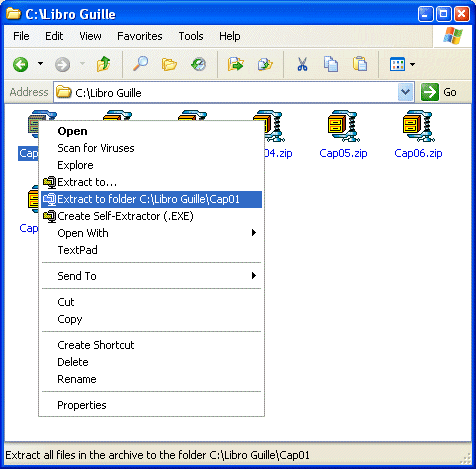Image resolution: width=476 pixels, height=469 pixels.
Task: Click the Cut scissors toolbar icon
Action: point(302,64)
